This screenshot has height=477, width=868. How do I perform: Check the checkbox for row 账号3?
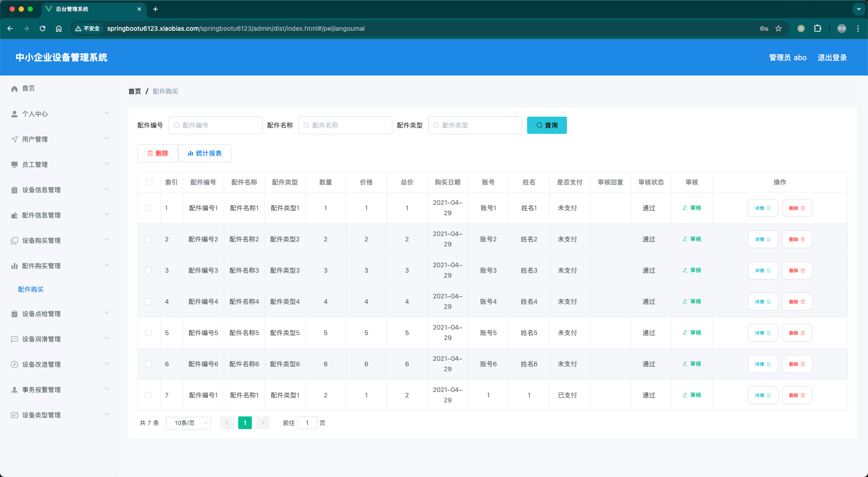coord(148,270)
